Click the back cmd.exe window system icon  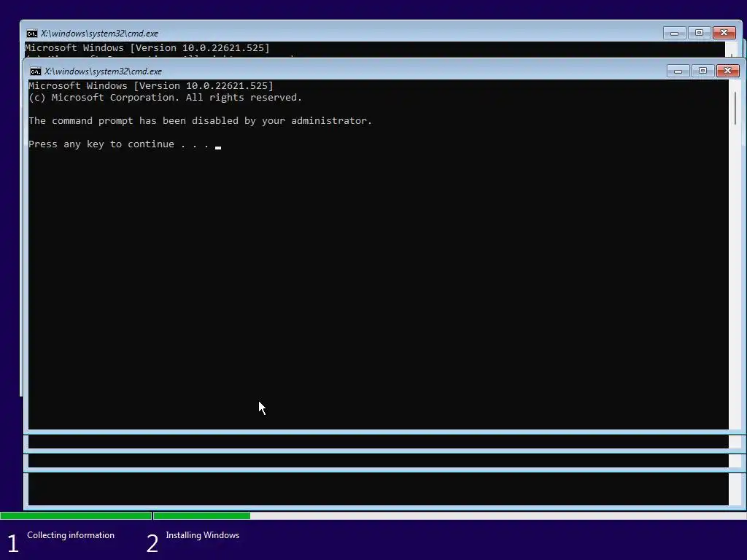[x=32, y=34]
